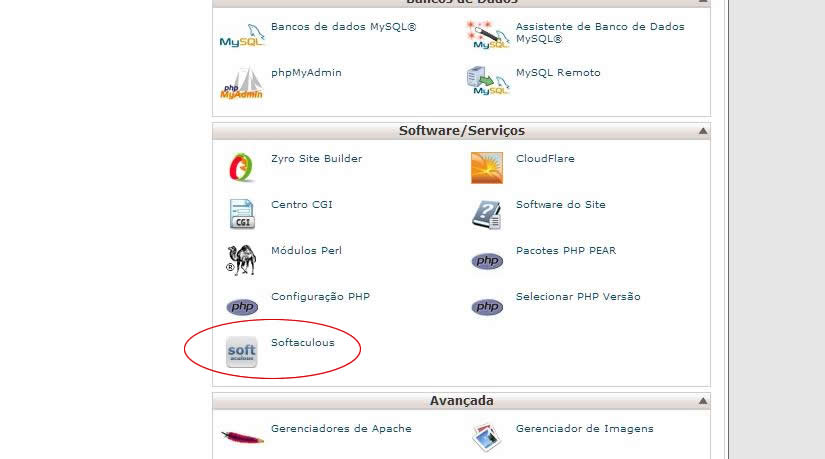Open Zyro Site Builder link
The height and width of the screenshot is (459, 825).
point(316,158)
